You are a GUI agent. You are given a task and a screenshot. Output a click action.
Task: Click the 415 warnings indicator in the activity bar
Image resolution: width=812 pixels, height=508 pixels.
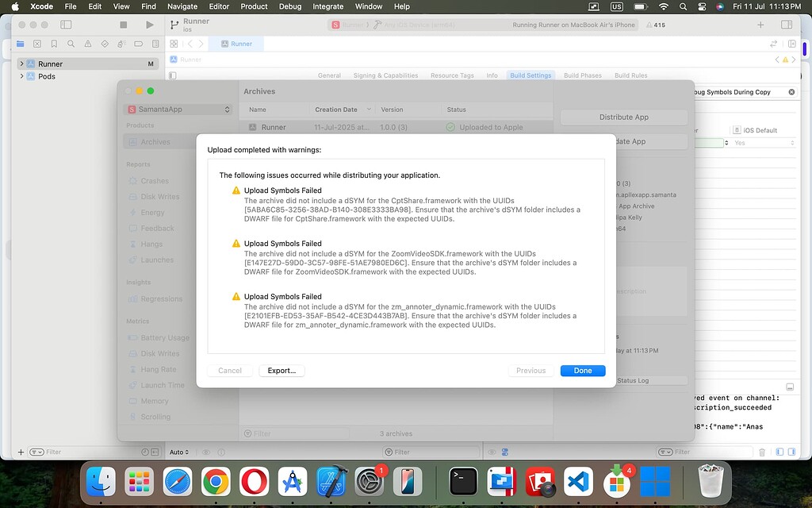pos(656,25)
